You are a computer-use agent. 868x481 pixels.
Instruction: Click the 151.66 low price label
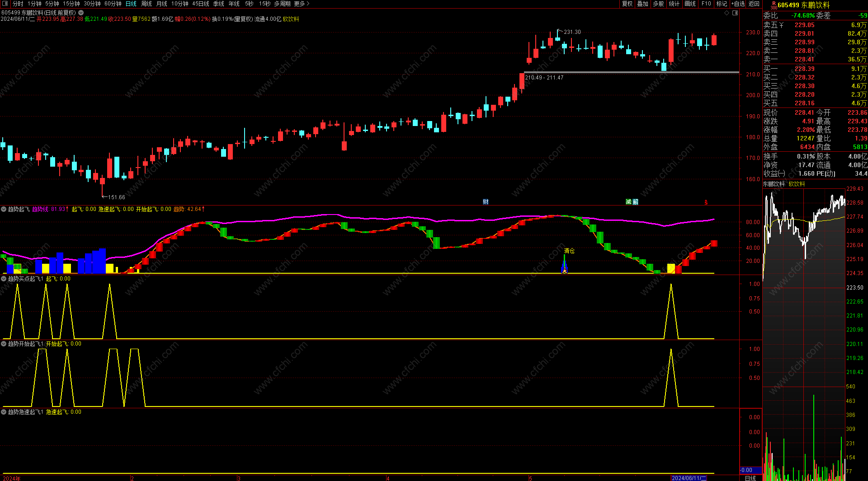117,197
